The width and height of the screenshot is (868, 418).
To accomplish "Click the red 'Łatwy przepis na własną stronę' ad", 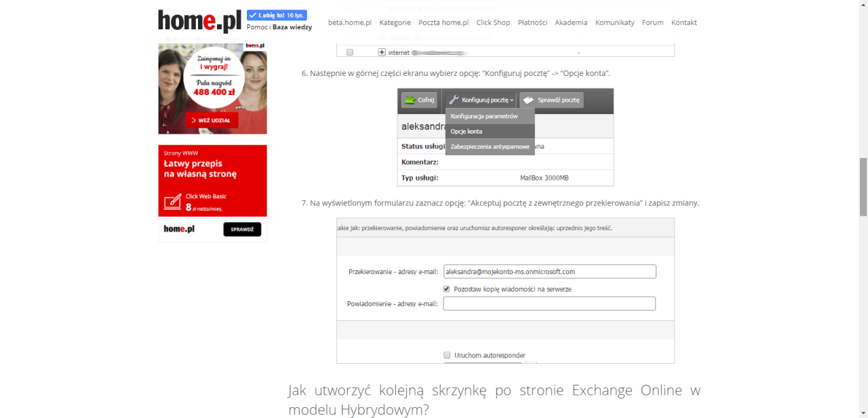I will [x=212, y=180].
